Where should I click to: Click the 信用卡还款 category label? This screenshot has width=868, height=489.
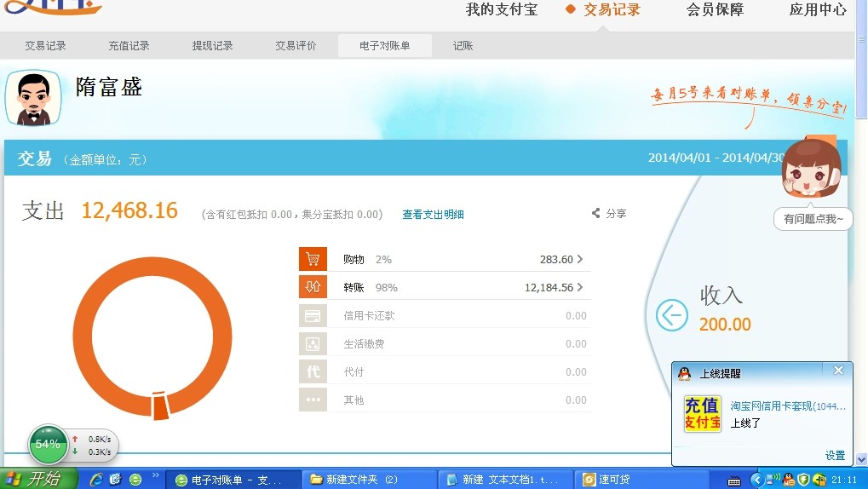tap(369, 316)
